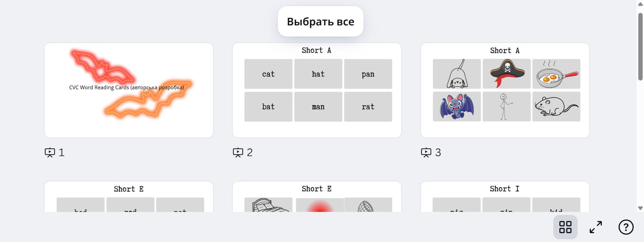This screenshot has width=644, height=242.
Task: Open the Short E pictures slide
Action: (317, 197)
